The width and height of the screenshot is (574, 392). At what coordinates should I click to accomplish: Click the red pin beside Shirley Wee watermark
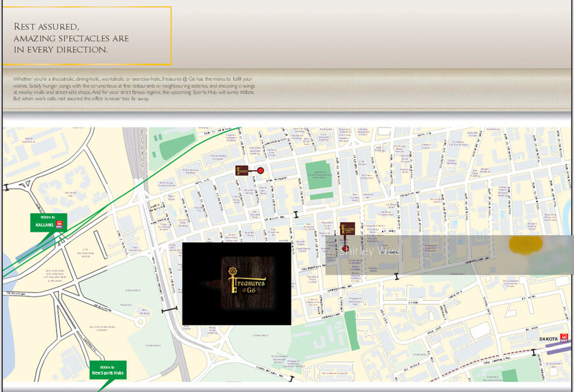[346, 249]
